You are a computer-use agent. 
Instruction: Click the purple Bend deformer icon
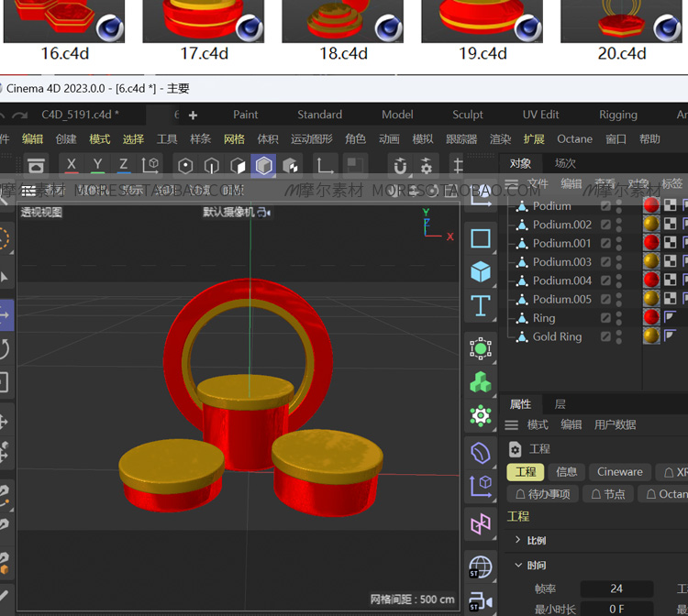coord(481,452)
